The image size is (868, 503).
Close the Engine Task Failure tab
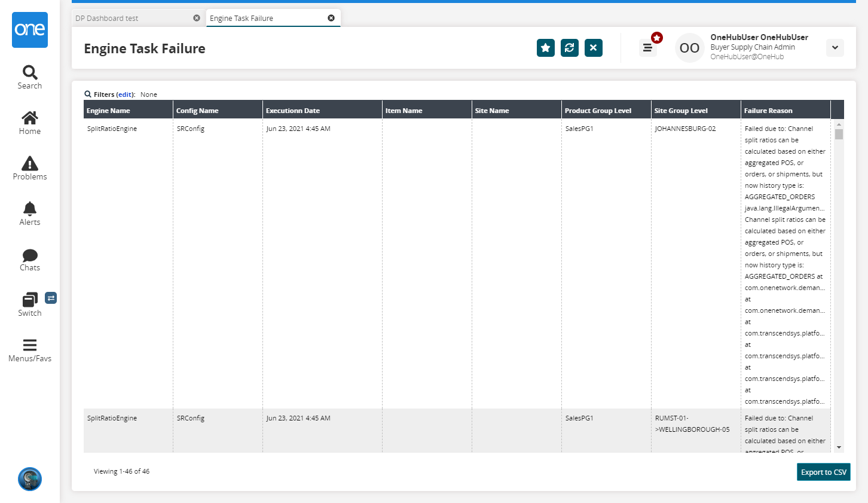pyautogui.click(x=331, y=18)
